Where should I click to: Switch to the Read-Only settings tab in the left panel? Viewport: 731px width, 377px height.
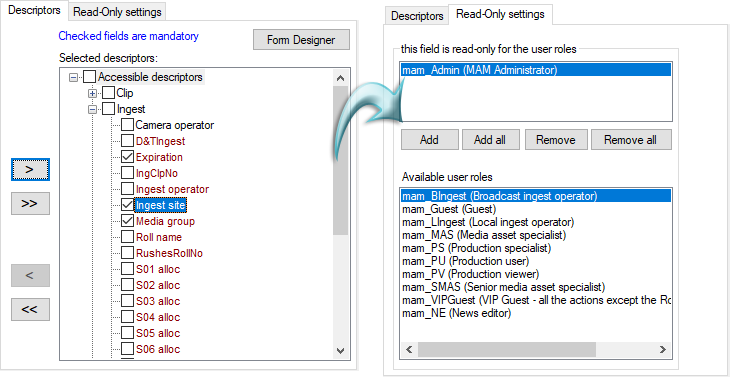117,12
